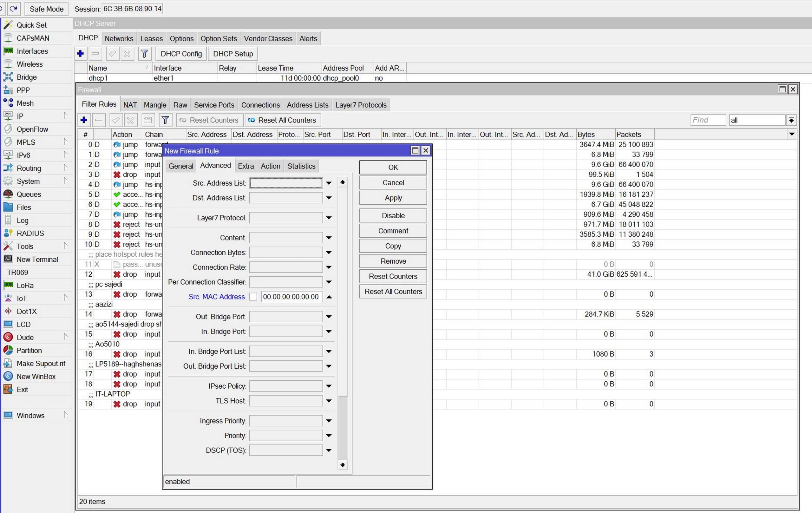
Task: Click Apply button
Action: tap(393, 198)
